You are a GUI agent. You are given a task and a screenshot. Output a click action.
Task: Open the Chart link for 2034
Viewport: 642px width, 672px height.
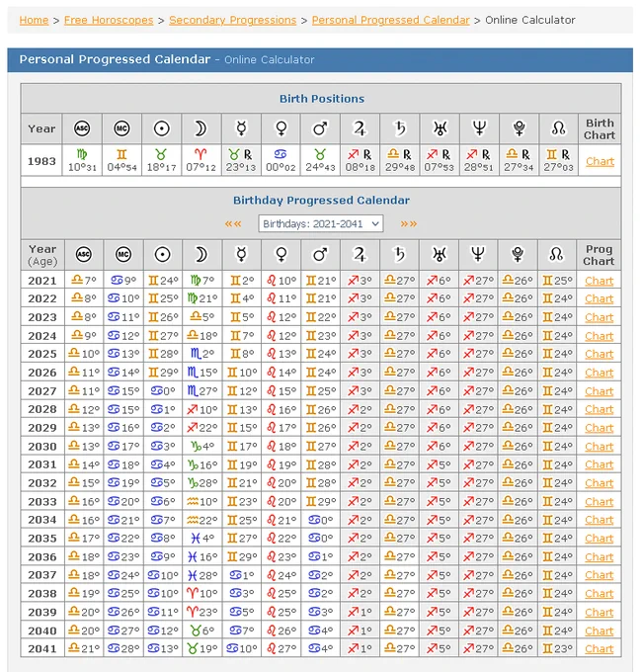coord(600,520)
